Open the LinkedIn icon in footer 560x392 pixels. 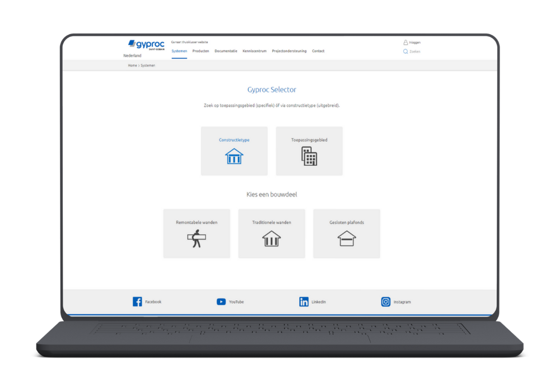304,302
